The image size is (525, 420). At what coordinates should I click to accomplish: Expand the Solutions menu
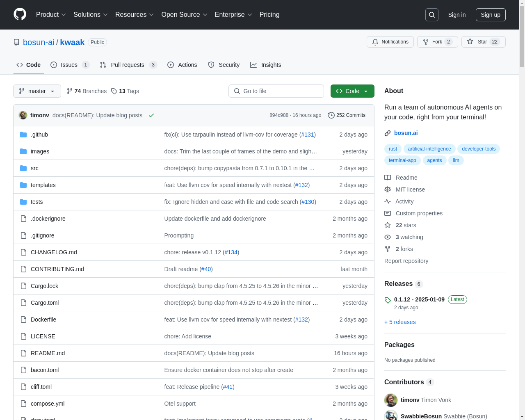coord(90,15)
